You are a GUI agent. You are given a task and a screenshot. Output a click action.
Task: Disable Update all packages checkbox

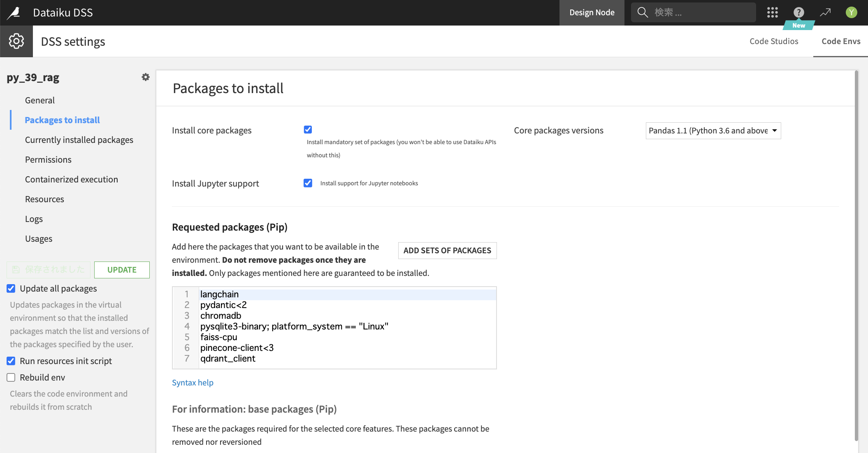click(11, 288)
